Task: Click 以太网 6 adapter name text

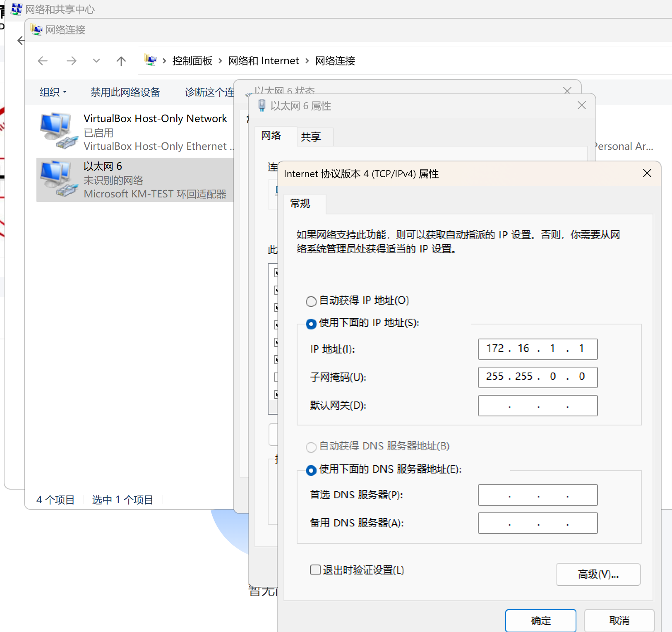Action: tap(103, 166)
